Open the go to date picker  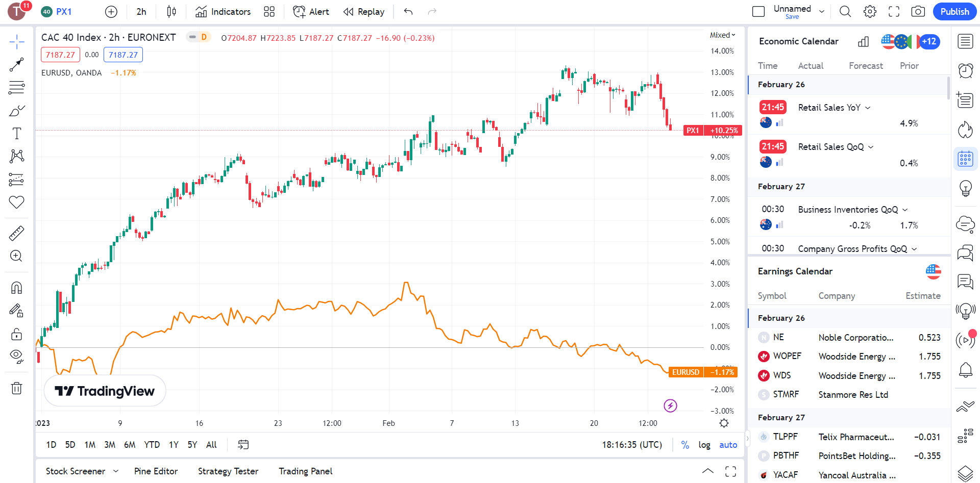tap(243, 445)
